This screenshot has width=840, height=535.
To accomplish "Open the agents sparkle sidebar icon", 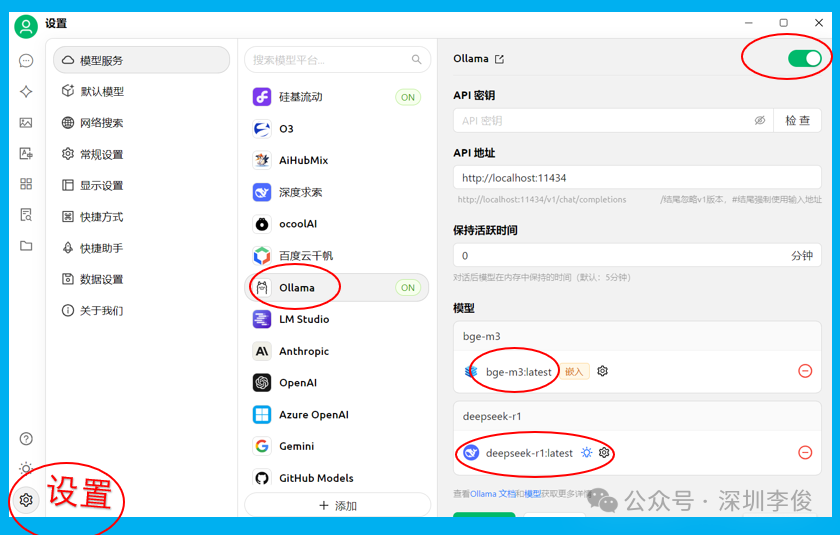I will coord(26,92).
